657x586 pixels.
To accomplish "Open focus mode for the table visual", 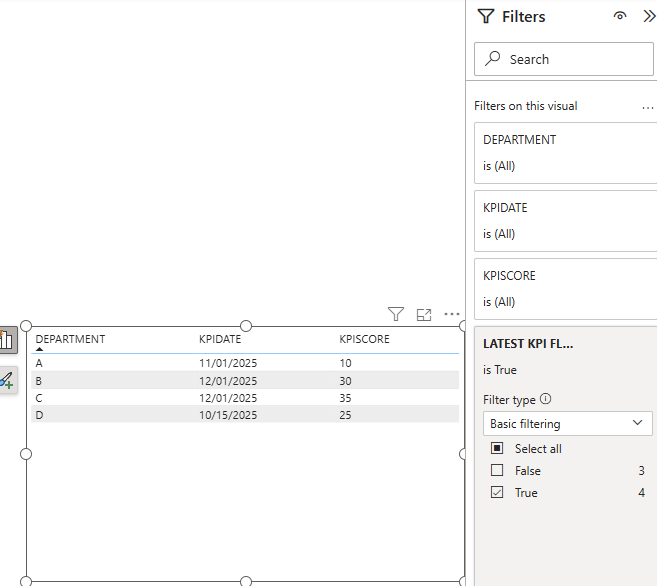I will point(424,315).
